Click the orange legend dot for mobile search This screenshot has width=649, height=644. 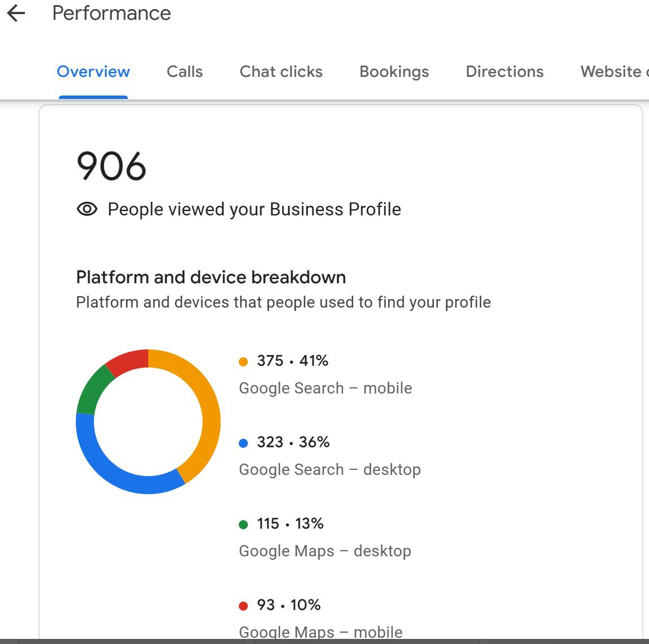point(243,362)
